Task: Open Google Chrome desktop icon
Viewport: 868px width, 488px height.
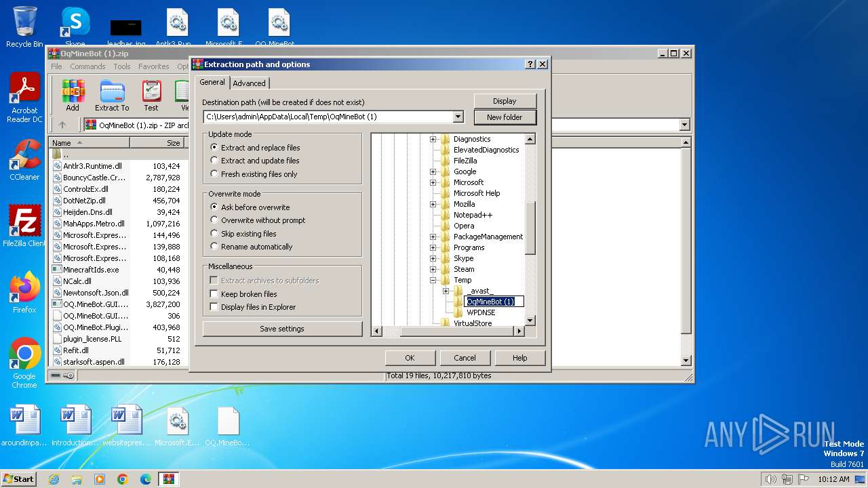Action: point(24,363)
